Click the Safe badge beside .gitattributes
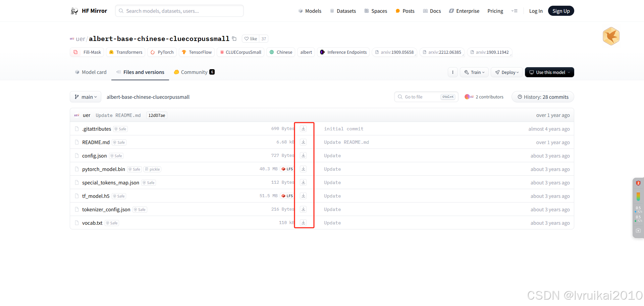The height and width of the screenshot is (306, 644). click(x=120, y=129)
